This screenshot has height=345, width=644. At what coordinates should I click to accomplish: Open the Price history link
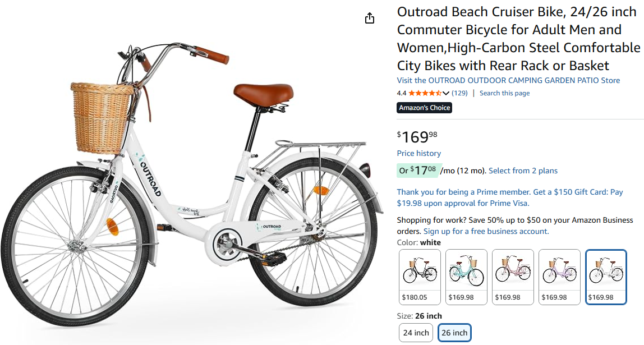418,153
